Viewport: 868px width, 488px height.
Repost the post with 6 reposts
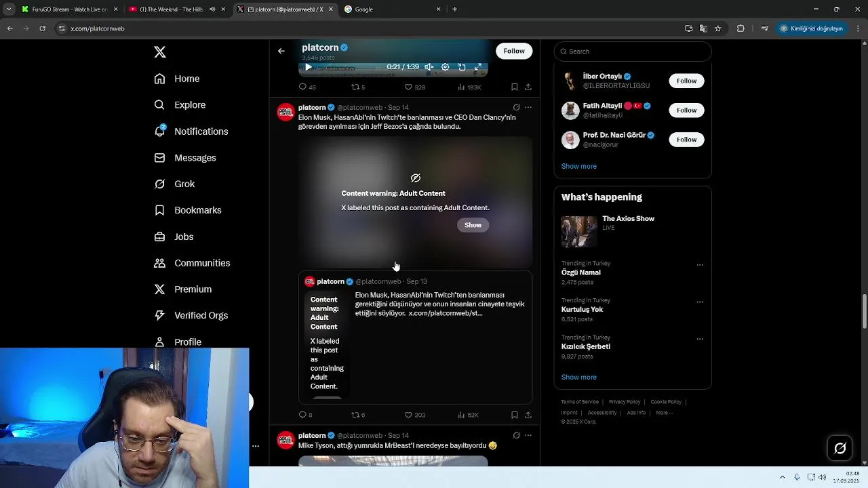pyautogui.click(x=358, y=415)
